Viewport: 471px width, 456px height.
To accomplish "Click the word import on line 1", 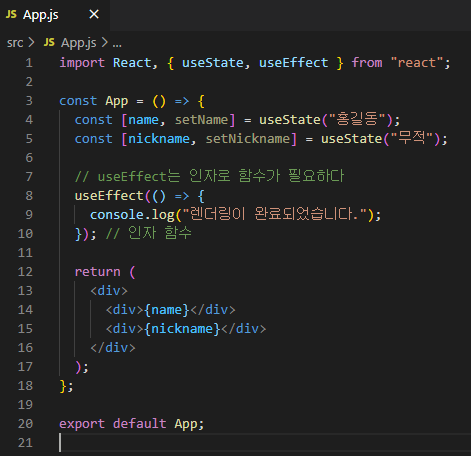I will 82,63.
